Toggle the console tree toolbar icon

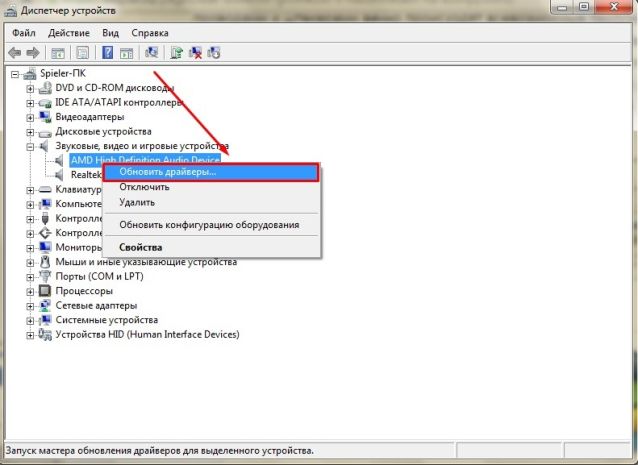59,52
